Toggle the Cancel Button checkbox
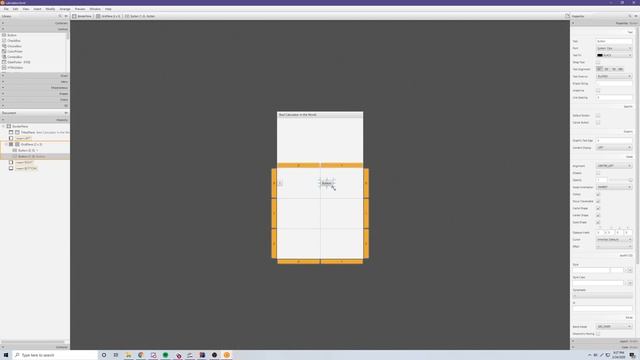 [598, 122]
